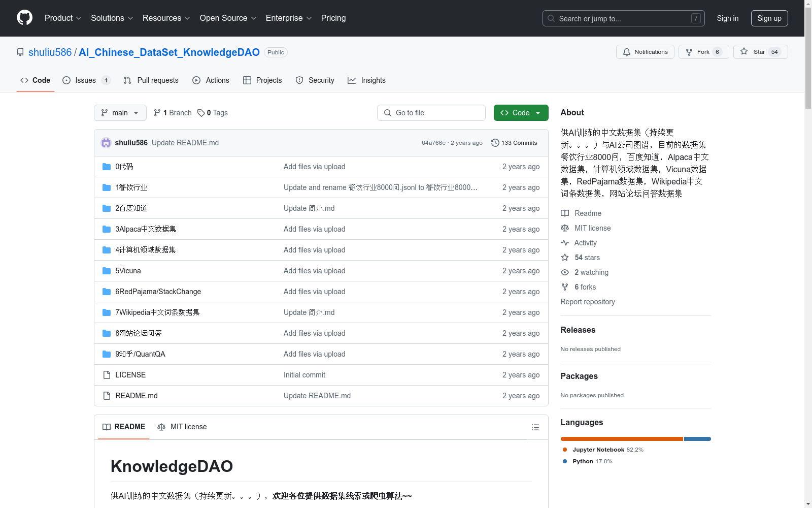Switch to the Projects tab
The width and height of the screenshot is (812, 508).
[262, 80]
